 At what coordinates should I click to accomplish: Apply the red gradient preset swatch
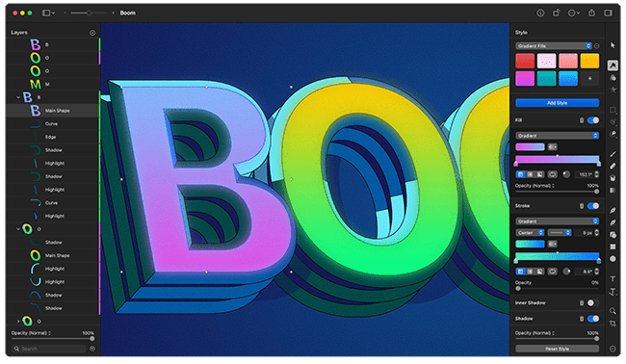click(x=525, y=61)
